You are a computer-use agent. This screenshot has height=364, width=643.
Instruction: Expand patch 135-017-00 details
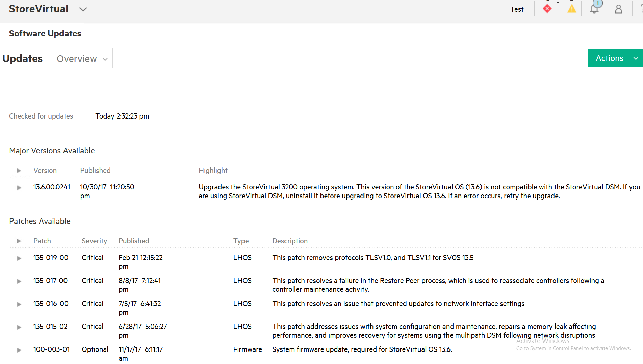tap(19, 281)
